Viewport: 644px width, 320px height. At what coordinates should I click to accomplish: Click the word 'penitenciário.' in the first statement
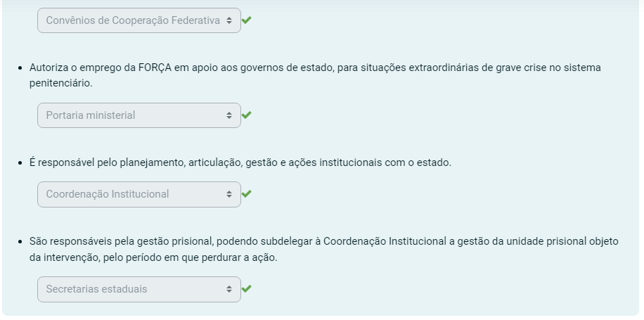[60, 84]
